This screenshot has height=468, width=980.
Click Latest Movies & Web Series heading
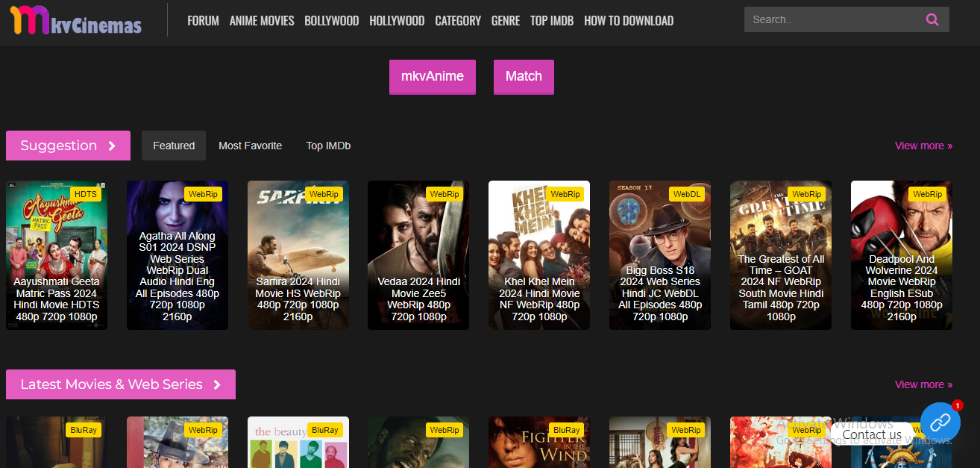point(121,384)
